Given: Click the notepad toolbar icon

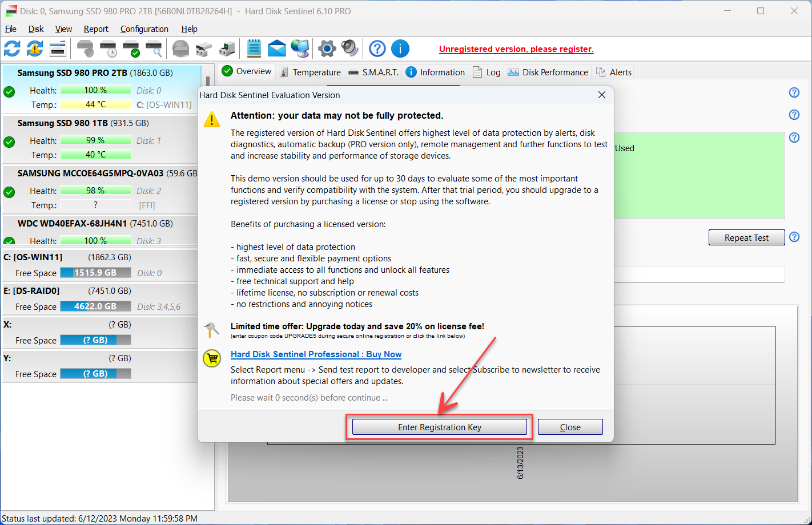Looking at the screenshot, I should [254, 49].
